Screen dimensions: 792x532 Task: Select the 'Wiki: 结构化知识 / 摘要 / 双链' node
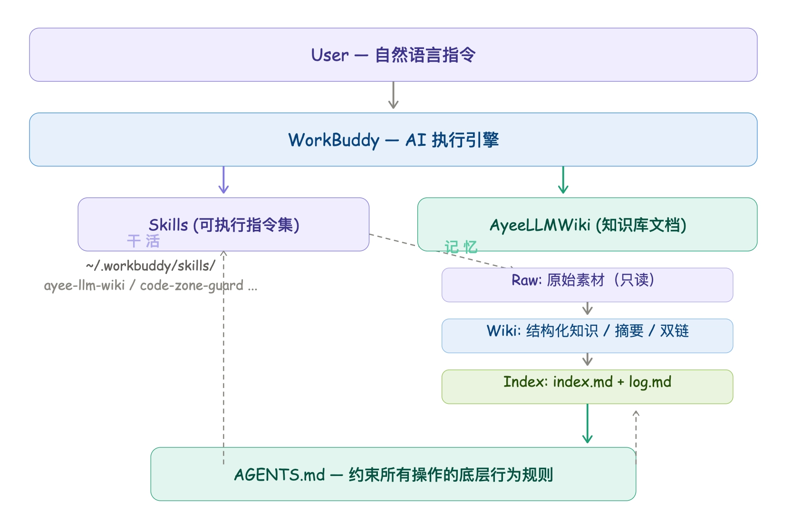[587, 336]
